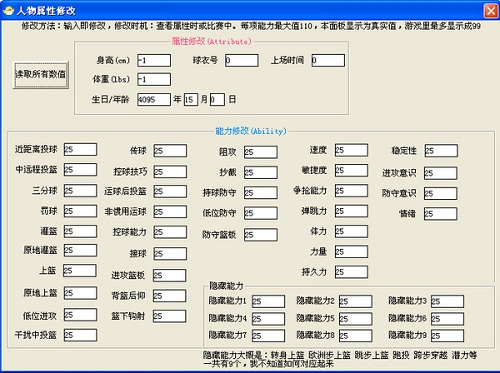Select the 低位进攻 value field

[x=80, y=315]
